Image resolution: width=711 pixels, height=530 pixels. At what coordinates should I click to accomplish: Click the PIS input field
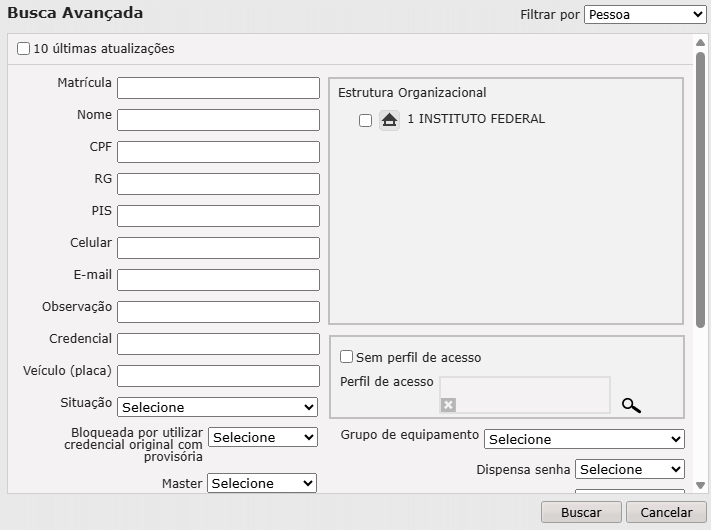pos(218,216)
